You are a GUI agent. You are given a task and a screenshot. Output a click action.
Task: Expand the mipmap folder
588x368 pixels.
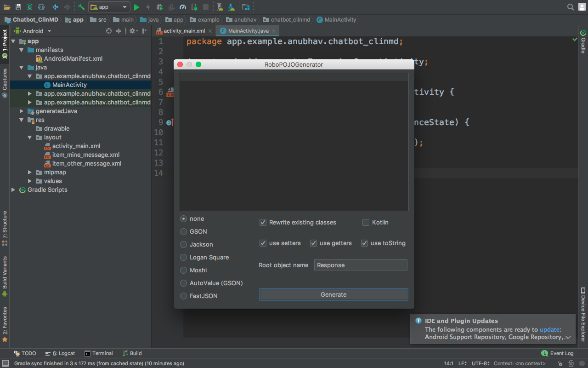click(x=30, y=172)
